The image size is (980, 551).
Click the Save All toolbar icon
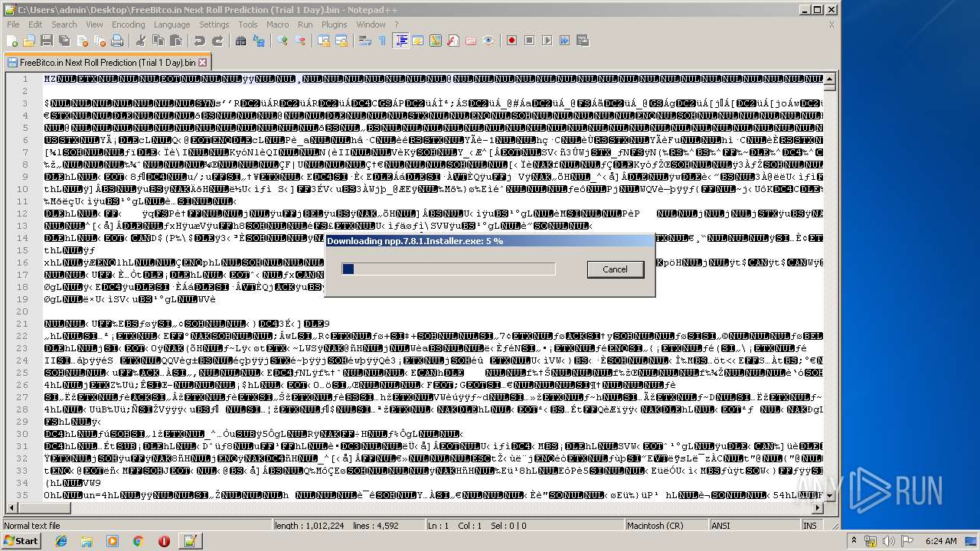click(x=63, y=41)
